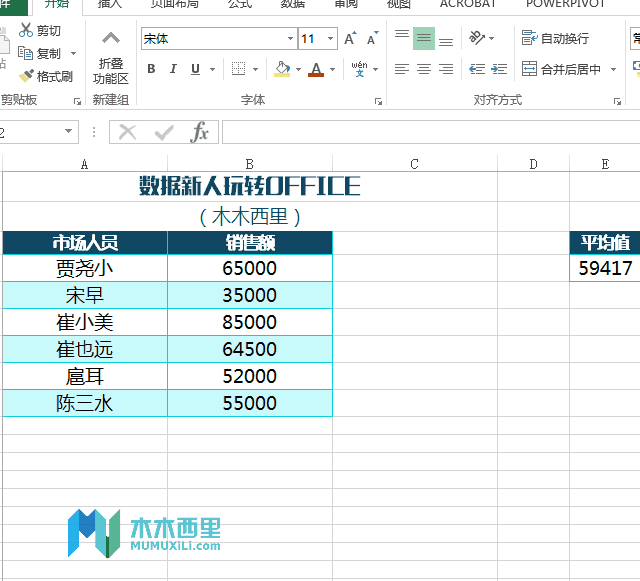
Task: Click the cell borders icon
Action: coord(238,69)
